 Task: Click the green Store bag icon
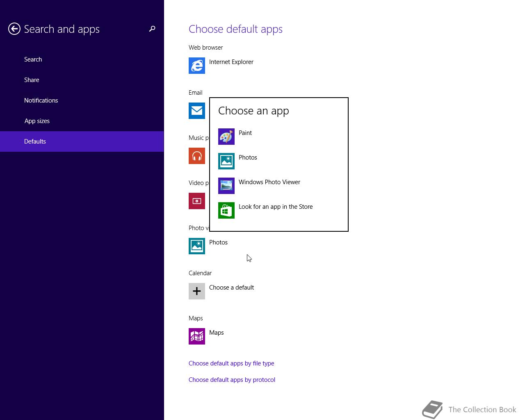click(226, 210)
